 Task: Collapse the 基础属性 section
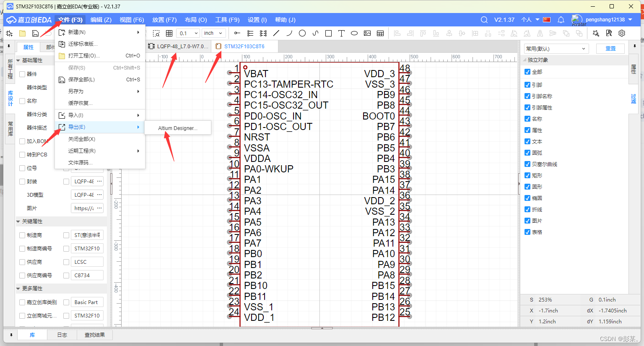tap(18, 60)
